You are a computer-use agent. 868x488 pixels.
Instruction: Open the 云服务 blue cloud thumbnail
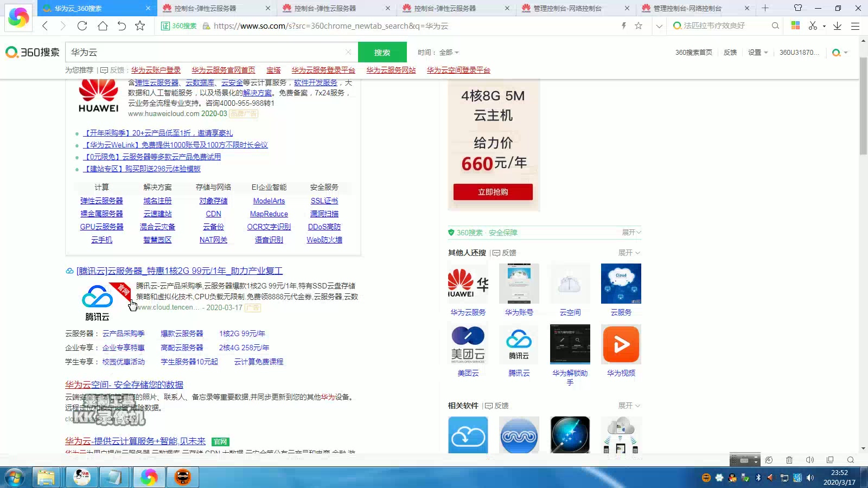(621, 284)
